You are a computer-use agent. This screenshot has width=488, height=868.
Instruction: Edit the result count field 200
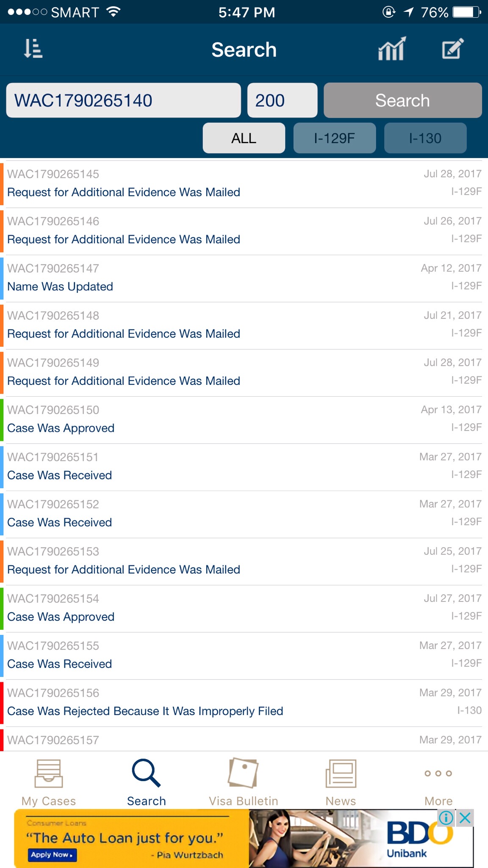[x=282, y=100]
